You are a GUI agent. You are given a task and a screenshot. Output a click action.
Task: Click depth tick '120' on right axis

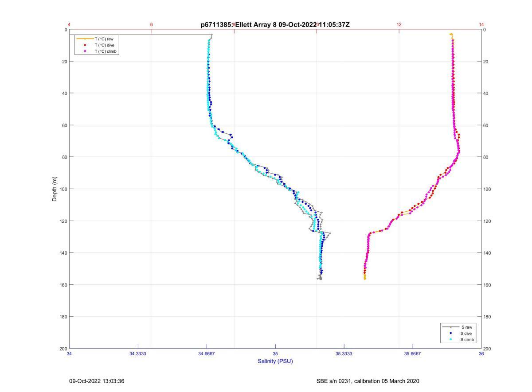click(488, 221)
